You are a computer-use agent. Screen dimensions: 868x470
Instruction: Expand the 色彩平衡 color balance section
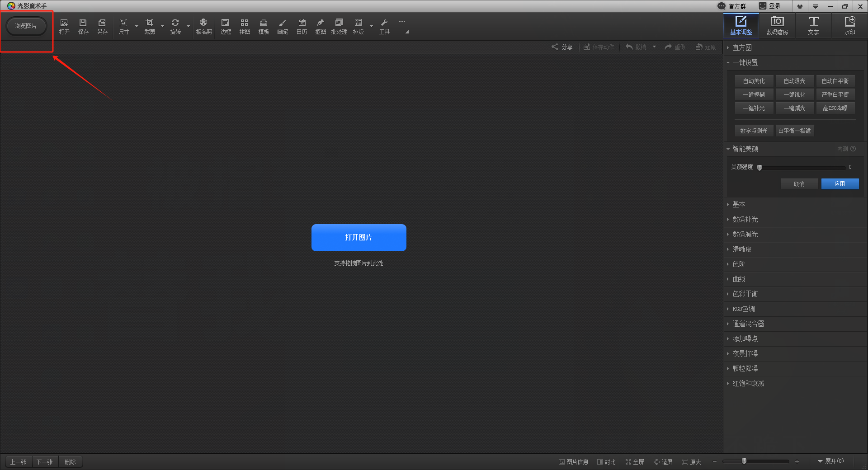(x=745, y=294)
